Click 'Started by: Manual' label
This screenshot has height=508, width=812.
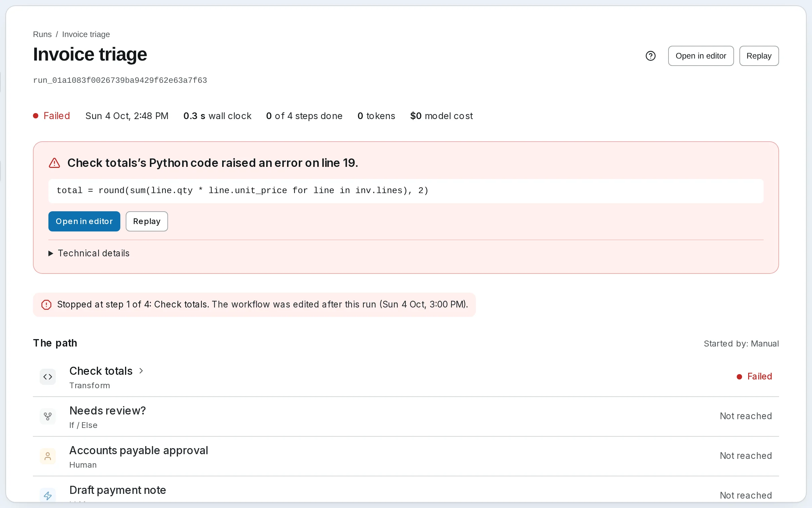pyautogui.click(x=741, y=343)
